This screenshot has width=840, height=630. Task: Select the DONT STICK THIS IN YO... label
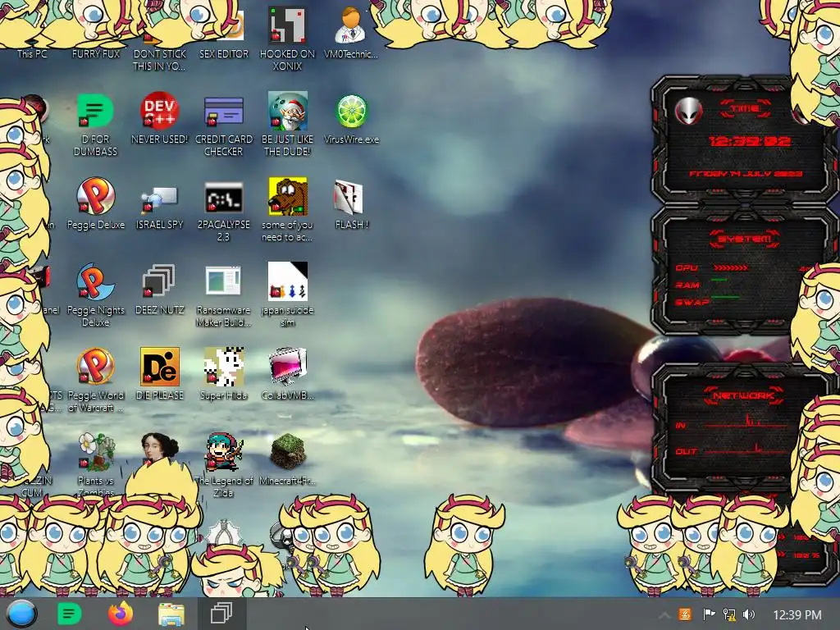point(159,60)
